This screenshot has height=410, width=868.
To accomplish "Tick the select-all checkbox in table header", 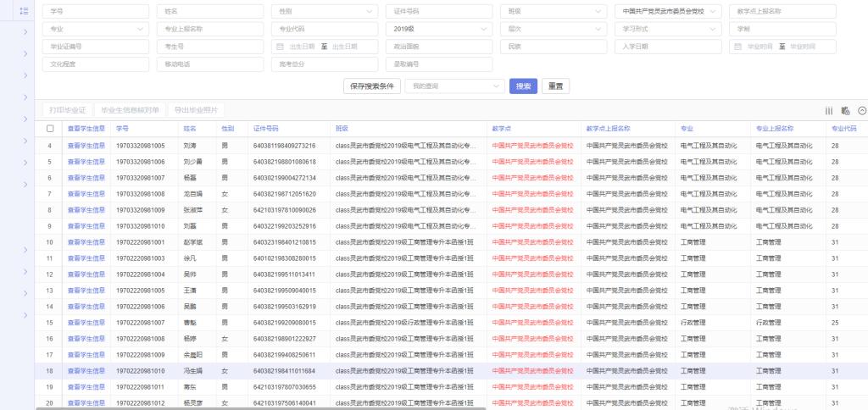I will [50, 129].
